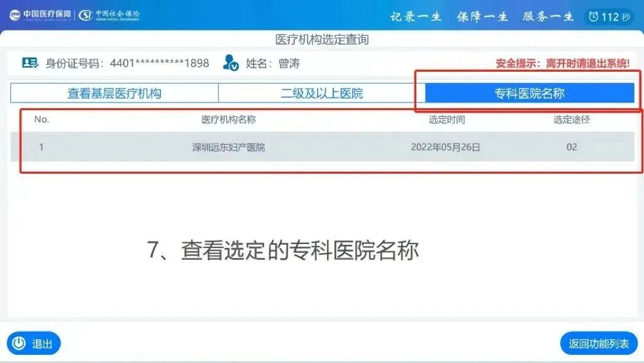Viewport: 644px width, 363px height.
Task: Switch to the 查看基层医疗机构 tab
Action: [114, 93]
